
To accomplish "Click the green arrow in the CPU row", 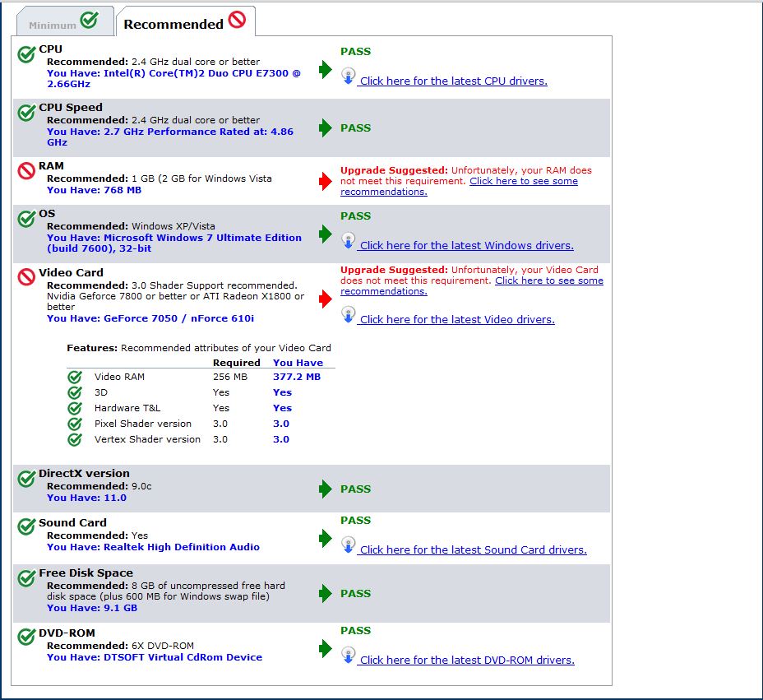I will [x=325, y=70].
